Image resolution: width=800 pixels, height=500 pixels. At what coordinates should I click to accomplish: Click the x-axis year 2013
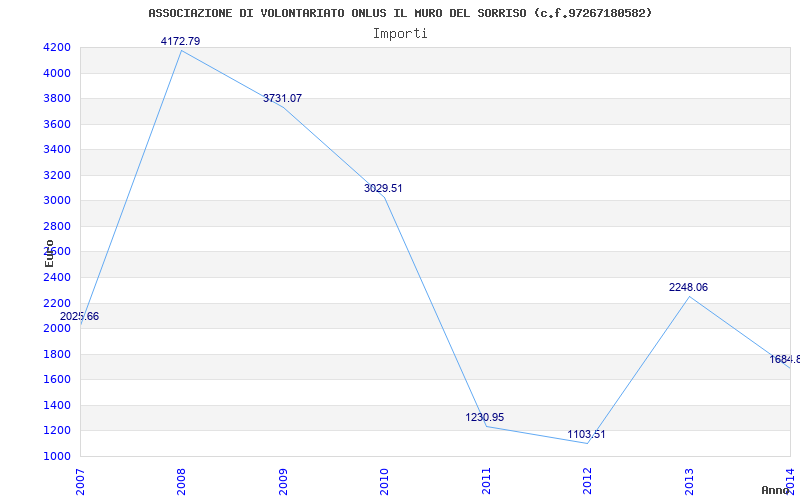coord(689,481)
